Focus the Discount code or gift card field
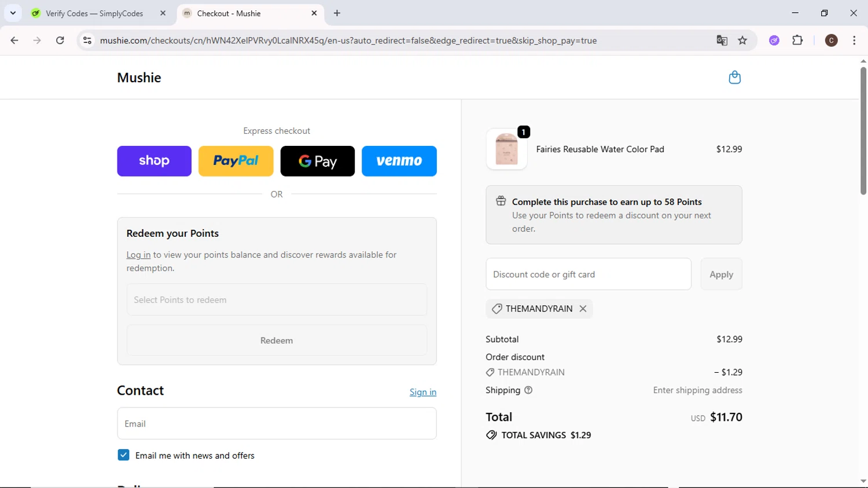This screenshot has width=868, height=488. point(589,274)
